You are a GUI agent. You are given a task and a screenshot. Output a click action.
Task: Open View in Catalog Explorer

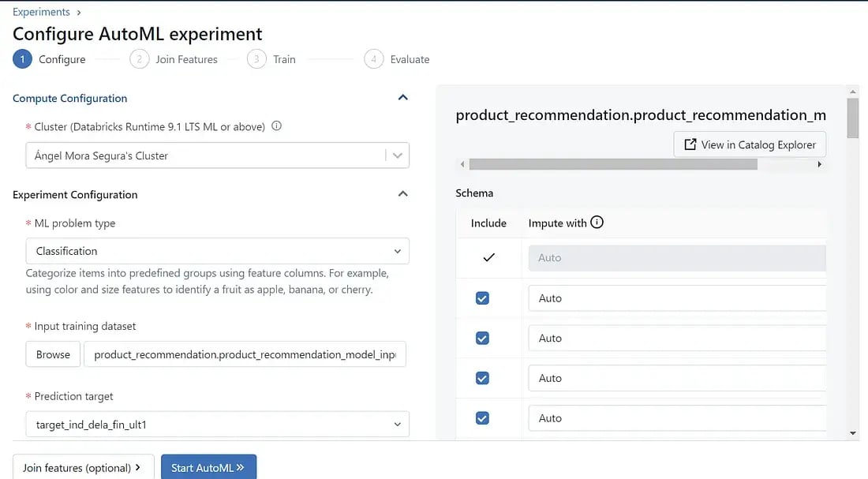pyautogui.click(x=750, y=144)
